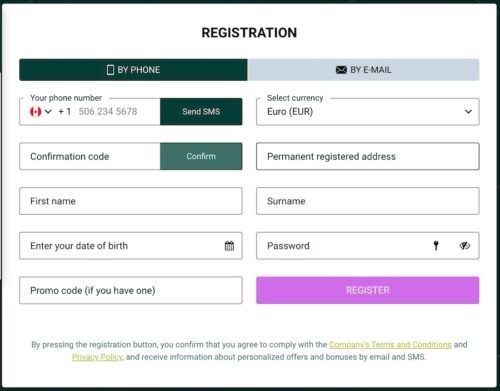This screenshot has height=391, width=500.
Task: Focus the phone number input field
Action: point(117,111)
